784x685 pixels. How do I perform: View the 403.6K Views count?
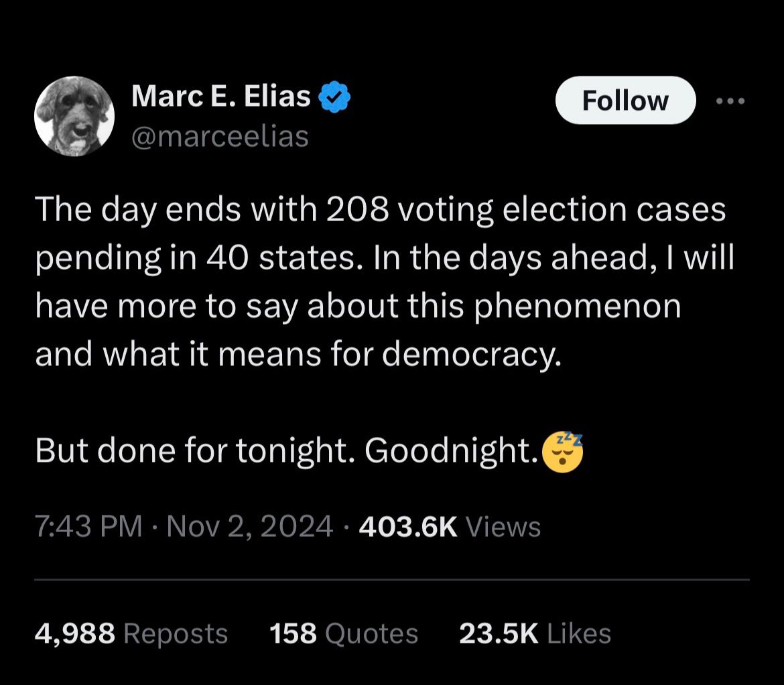tap(450, 527)
